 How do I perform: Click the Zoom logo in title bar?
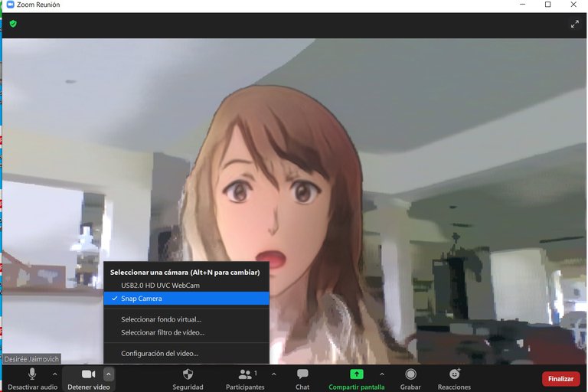tap(10, 5)
